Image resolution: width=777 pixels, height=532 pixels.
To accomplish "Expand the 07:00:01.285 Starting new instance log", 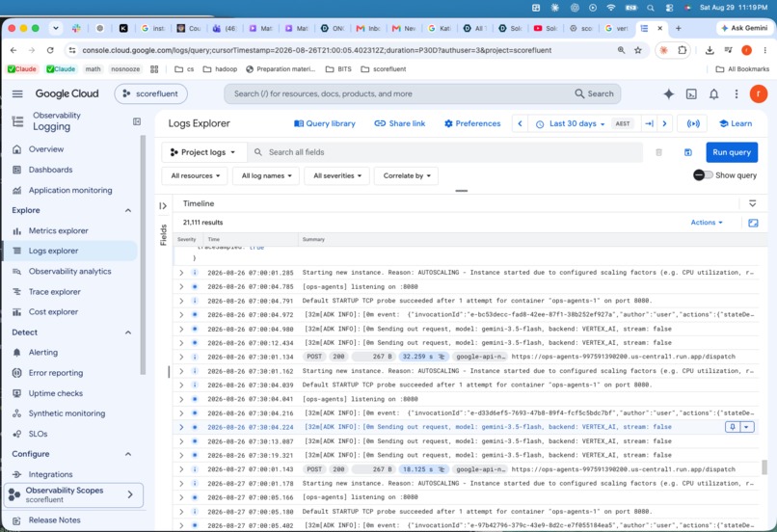I will [x=181, y=273].
